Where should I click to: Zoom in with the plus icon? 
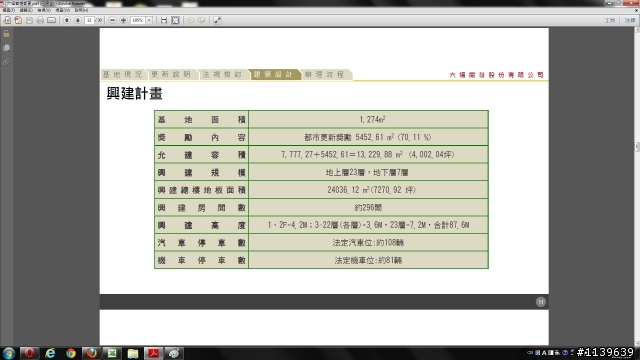[123, 20]
